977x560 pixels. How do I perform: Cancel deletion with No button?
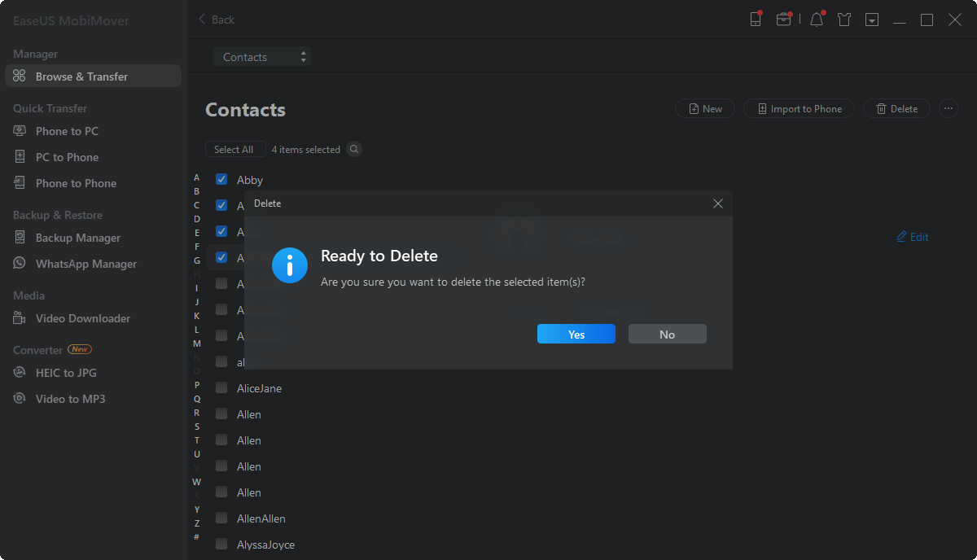click(x=667, y=334)
